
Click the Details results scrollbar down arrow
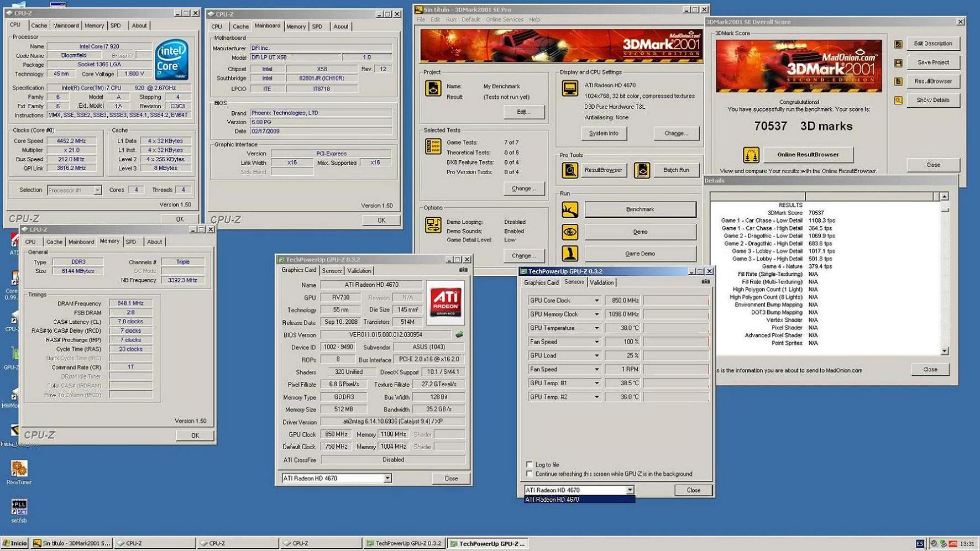point(945,351)
